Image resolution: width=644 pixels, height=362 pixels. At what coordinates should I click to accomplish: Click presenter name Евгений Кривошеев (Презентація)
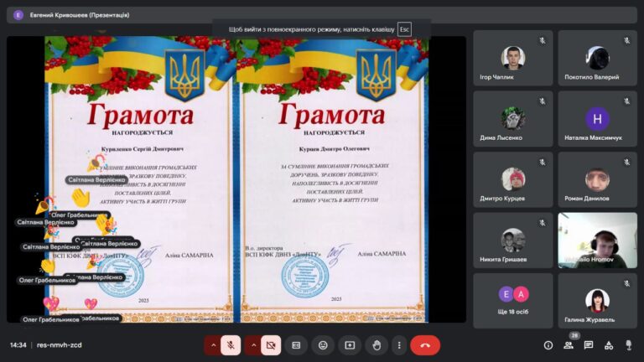tap(80, 15)
